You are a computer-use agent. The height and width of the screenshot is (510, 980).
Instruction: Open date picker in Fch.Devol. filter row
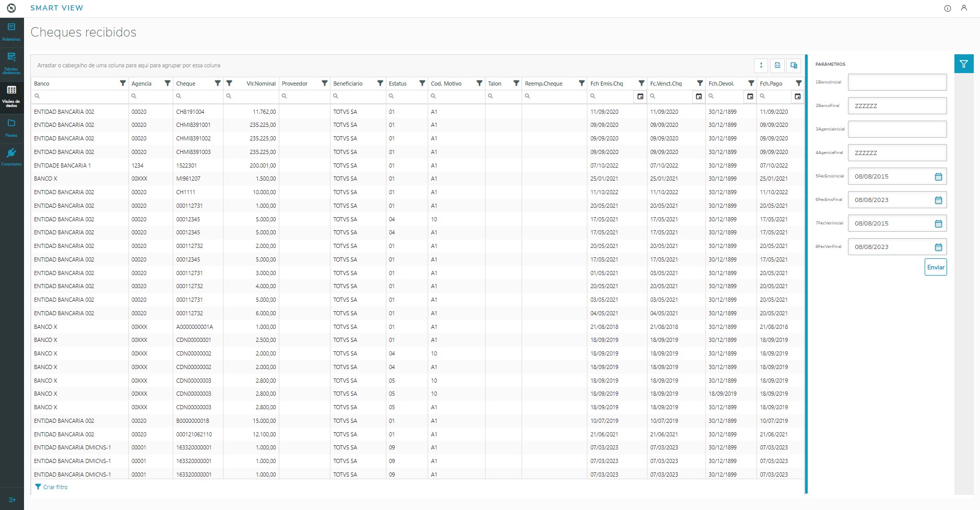click(750, 97)
